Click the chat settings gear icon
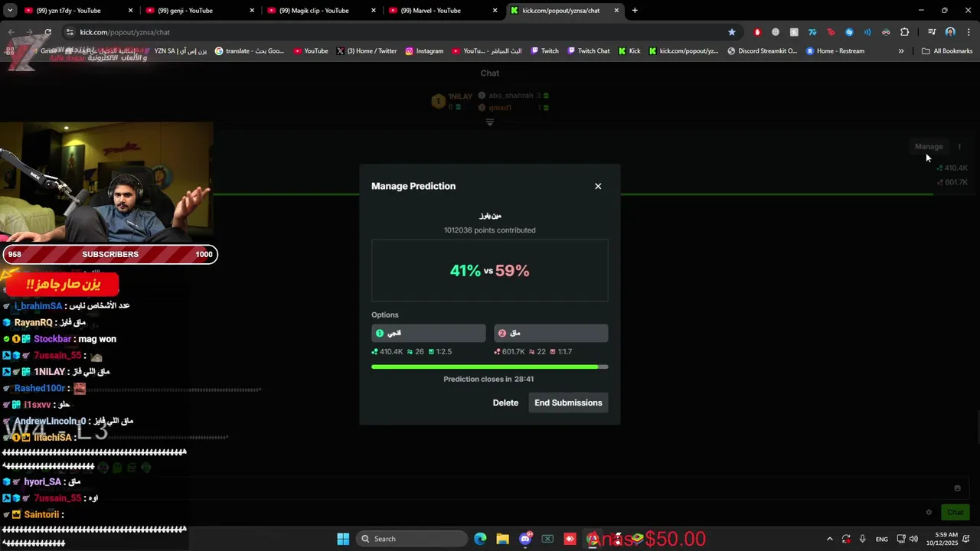Viewport: 980px width, 551px height. click(x=929, y=512)
